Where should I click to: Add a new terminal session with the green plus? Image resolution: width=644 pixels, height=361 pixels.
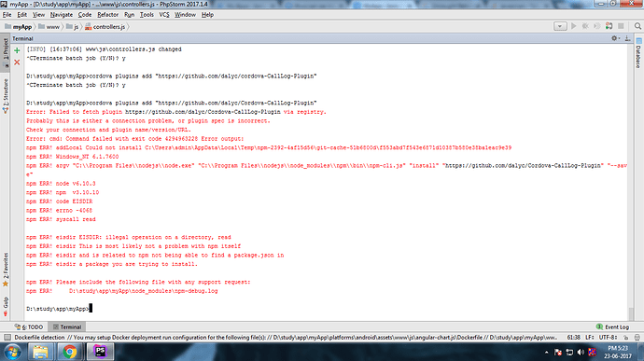17,50
